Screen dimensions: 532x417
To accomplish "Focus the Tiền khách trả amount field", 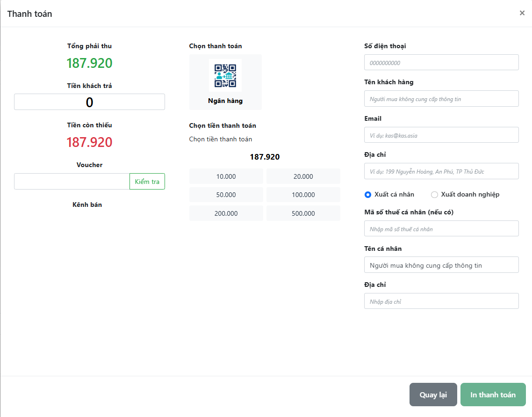I will pos(89,102).
